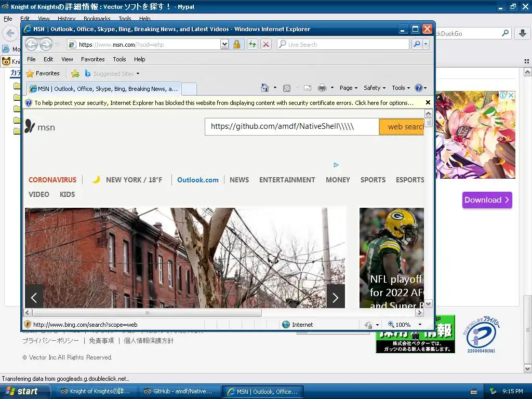Click IE status bar warning shield icon
Viewport: 532px width, 399px height.
coord(28,324)
